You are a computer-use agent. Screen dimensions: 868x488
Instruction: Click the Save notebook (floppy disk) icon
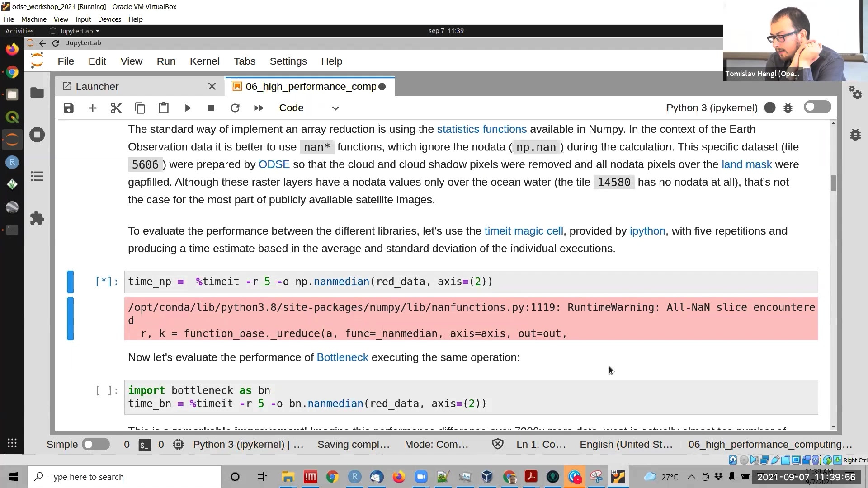(69, 108)
